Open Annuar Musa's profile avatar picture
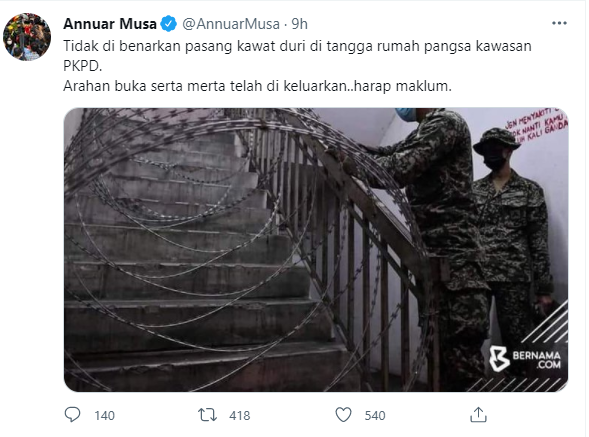 (x=27, y=37)
